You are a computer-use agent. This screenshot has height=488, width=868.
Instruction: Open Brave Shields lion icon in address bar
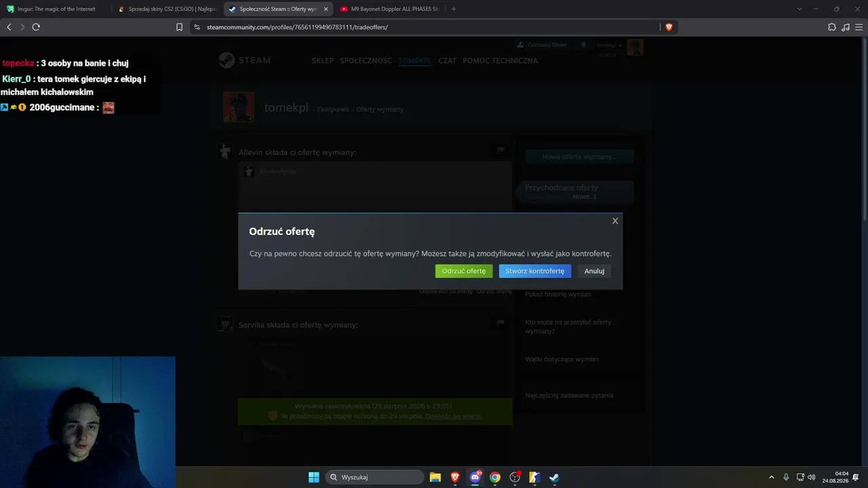669,27
